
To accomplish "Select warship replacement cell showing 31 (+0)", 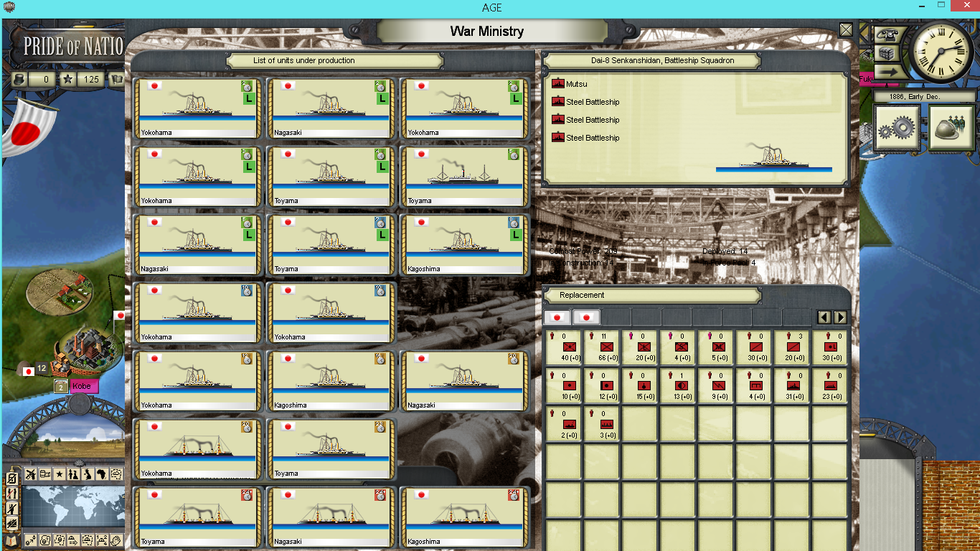I will coord(793,386).
